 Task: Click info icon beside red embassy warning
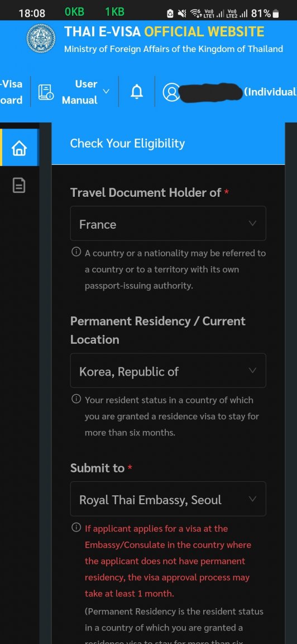tap(76, 527)
